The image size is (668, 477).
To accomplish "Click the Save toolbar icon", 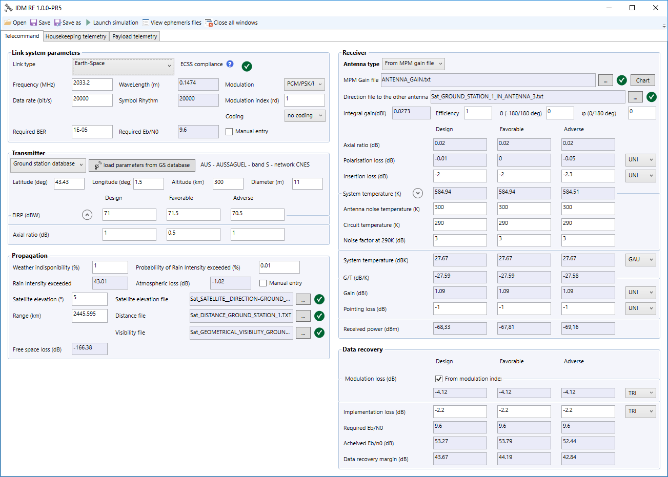I will [x=40, y=21].
